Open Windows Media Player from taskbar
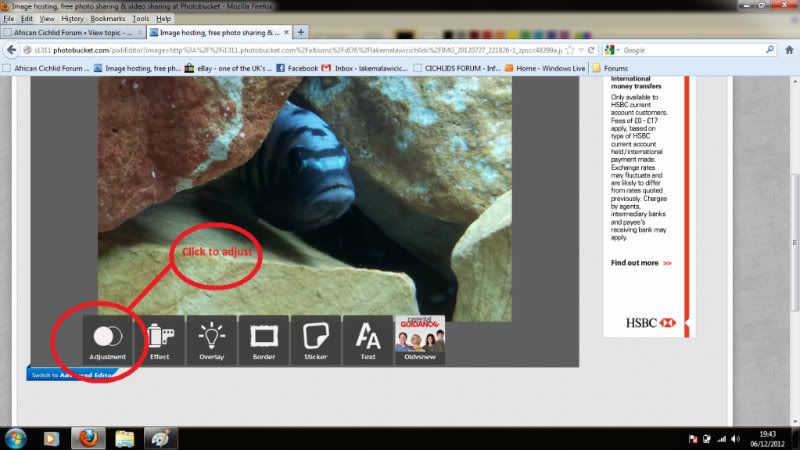This screenshot has height=450, width=800. (x=51, y=439)
